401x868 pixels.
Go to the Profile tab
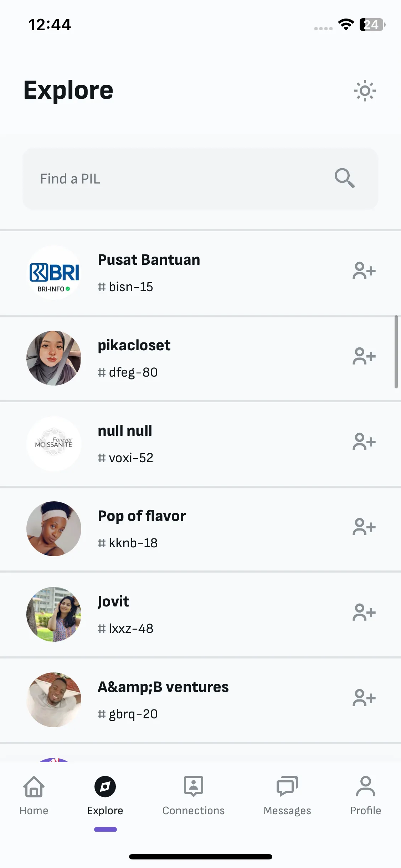(x=365, y=795)
